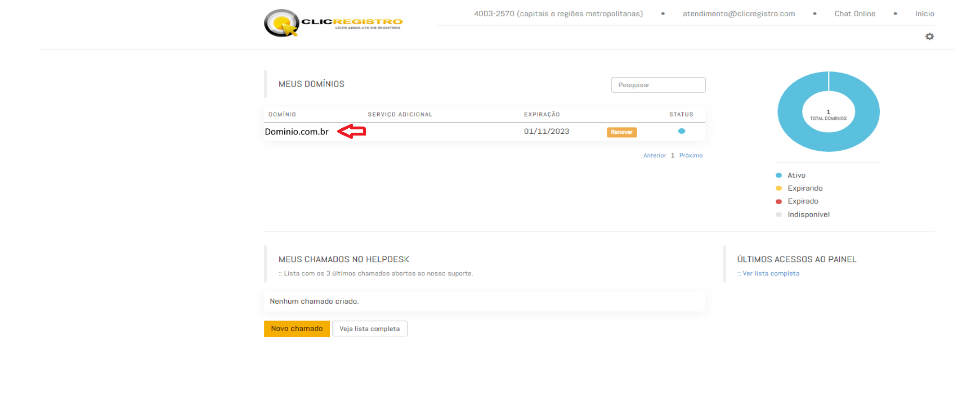Image resolution: width=980 pixels, height=401 pixels.
Task: Click the Próximo pagination link
Action: [x=691, y=155]
